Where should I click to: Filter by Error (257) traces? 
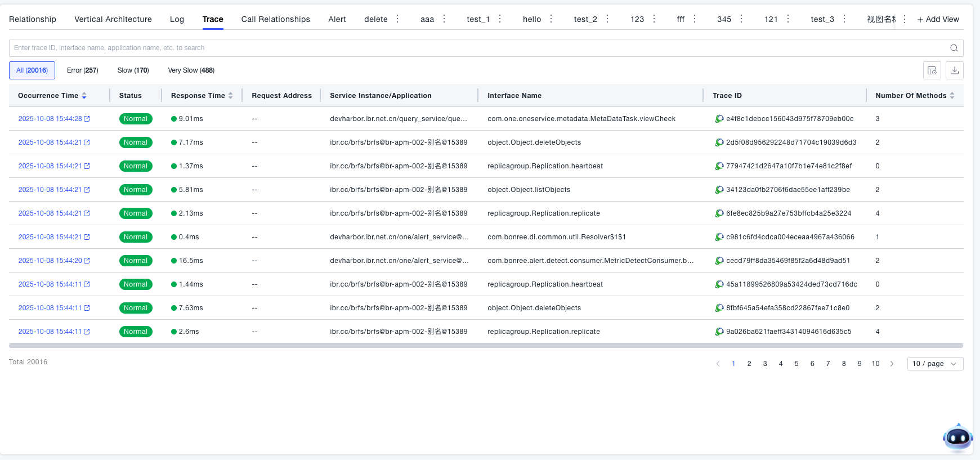pos(82,70)
